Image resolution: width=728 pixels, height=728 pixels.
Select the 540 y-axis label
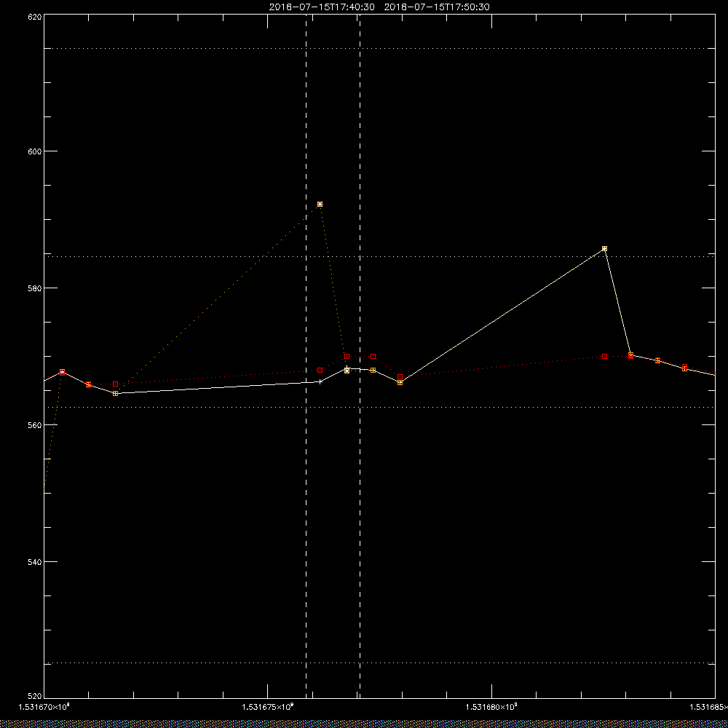click(36, 562)
